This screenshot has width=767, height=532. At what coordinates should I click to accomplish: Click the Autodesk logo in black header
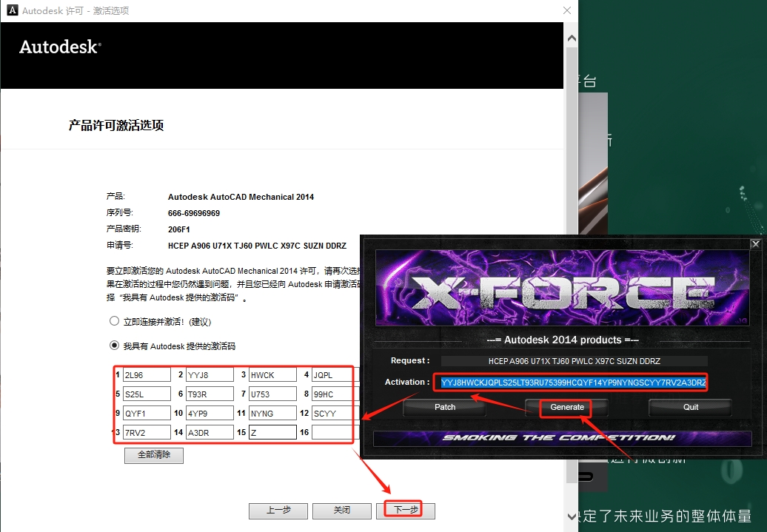[60, 47]
